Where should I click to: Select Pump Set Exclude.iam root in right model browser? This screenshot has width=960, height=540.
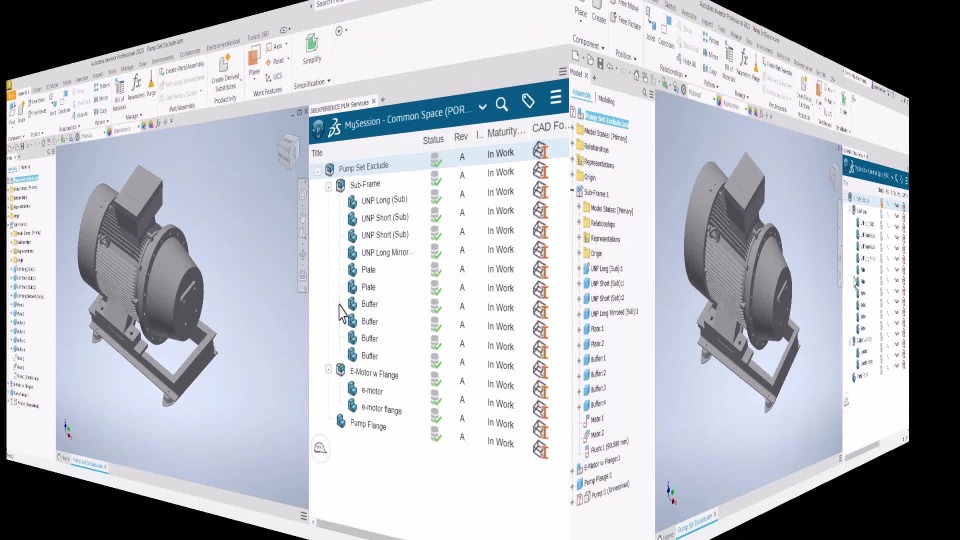tap(606, 119)
